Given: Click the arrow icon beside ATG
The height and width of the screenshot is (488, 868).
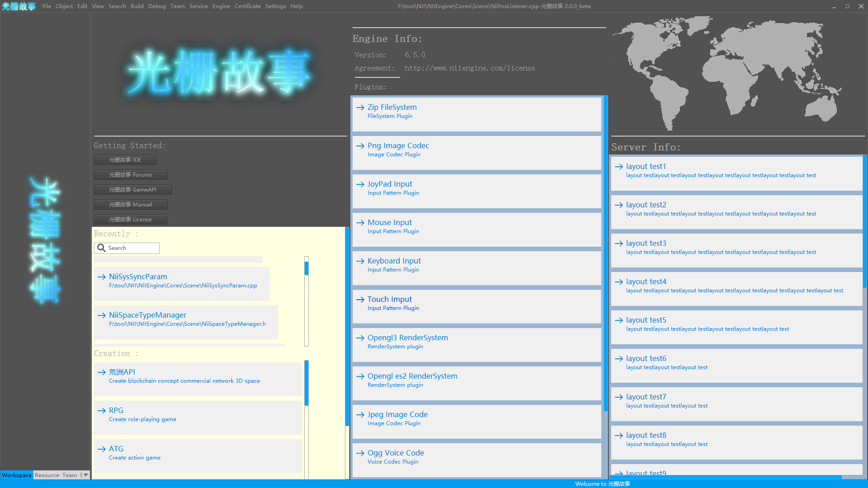Looking at the screenshot, I should coord(102,449).
